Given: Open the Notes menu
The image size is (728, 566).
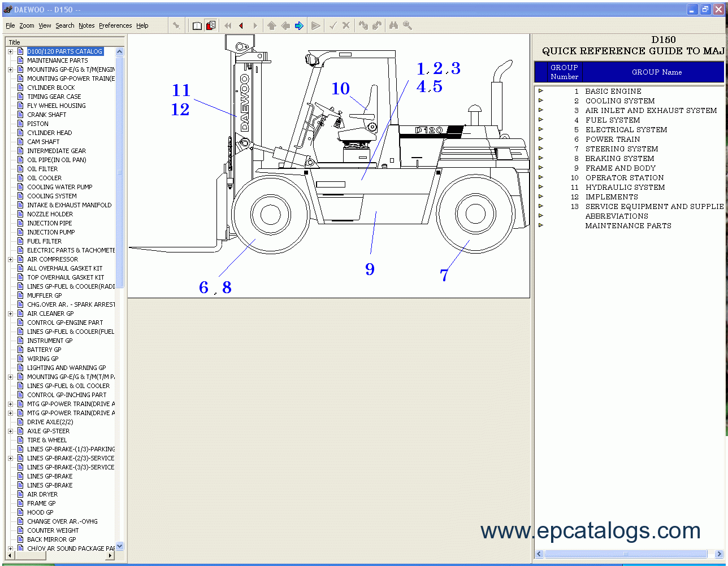Looking at the screenshot, I should pyautogui.click(x=86, y=25).
